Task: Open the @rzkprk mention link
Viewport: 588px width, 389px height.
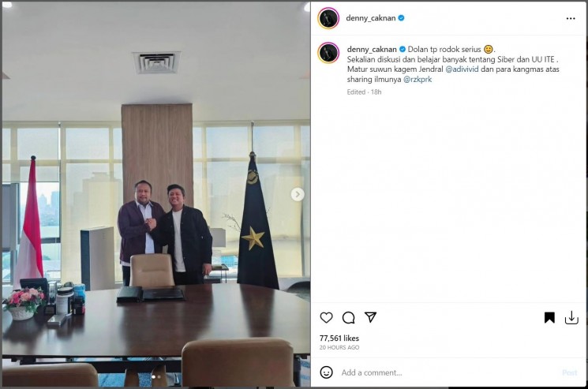Action: pyautogui.click(x=418, y=79)
